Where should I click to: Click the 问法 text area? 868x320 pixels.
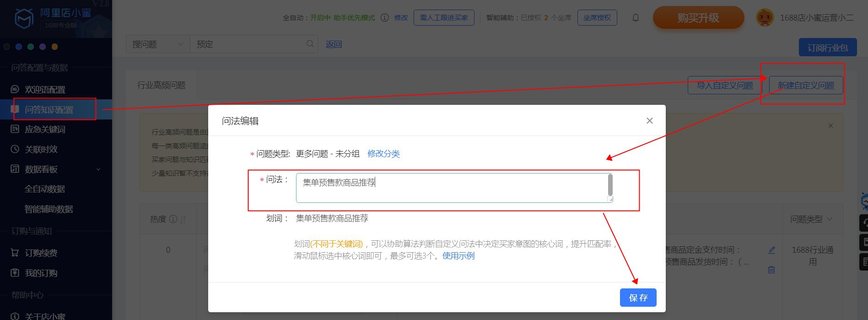pos(454,188)
